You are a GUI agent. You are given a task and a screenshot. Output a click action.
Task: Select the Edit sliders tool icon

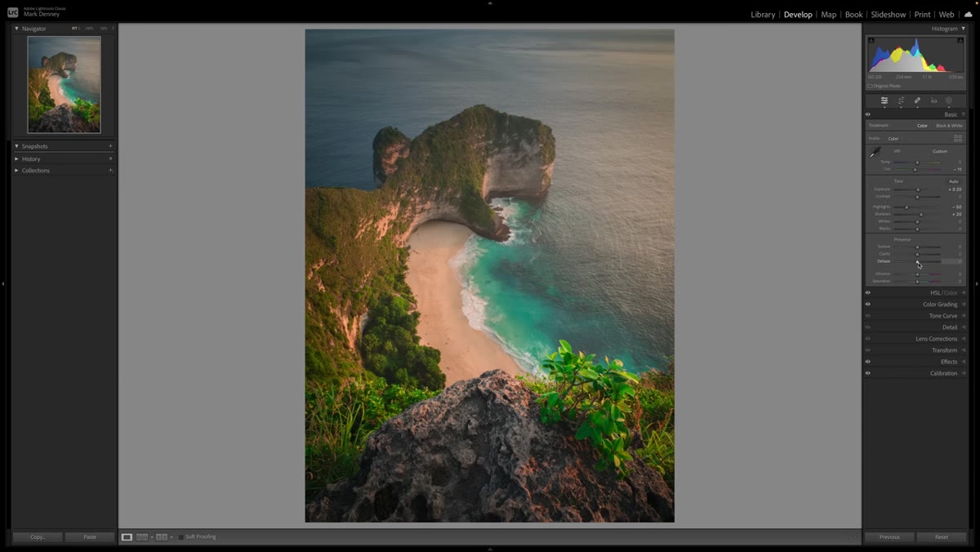[x=884, y=100]
